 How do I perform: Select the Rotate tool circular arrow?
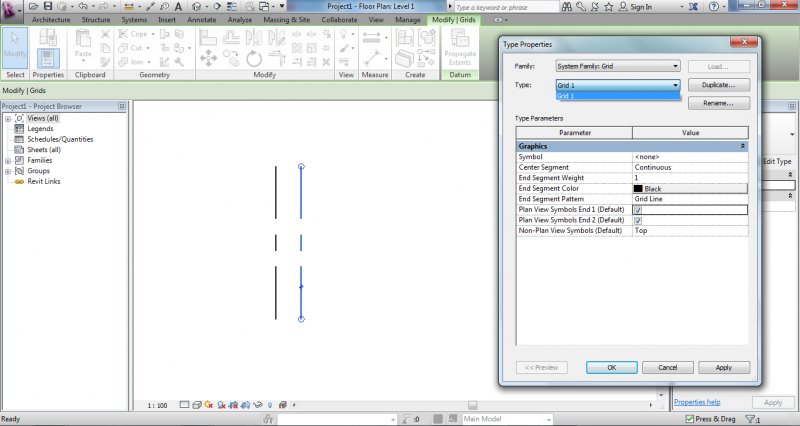[254, 58]
